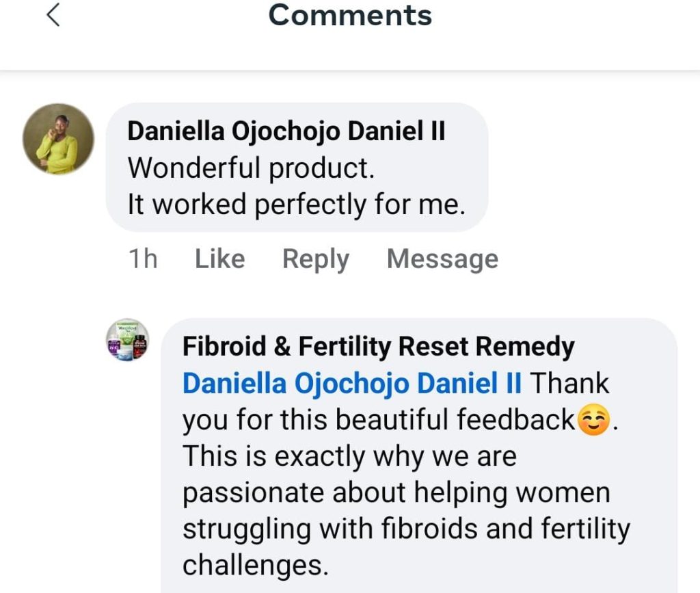Tap the "It worked perfectly for me." line
Viewport: 700px width, 593px height.
pyautogui.click(x=297, y=205)
